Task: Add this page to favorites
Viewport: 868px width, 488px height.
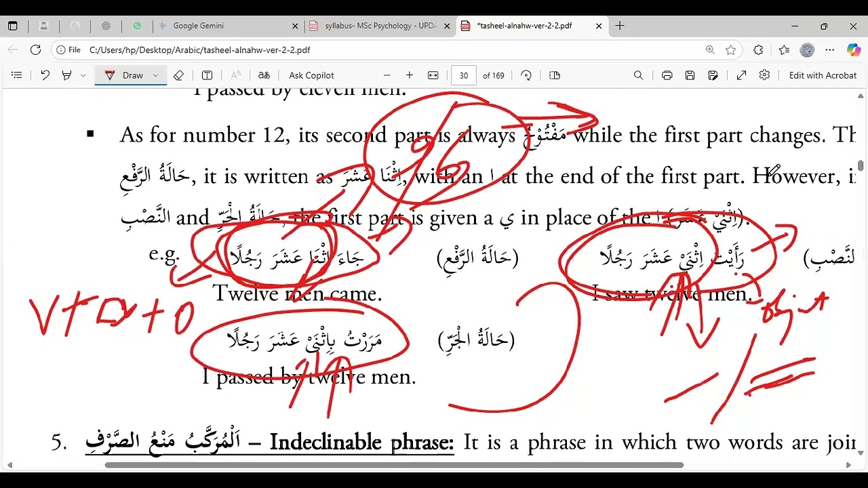Action: pyautogui.click(x=730, y=49)
